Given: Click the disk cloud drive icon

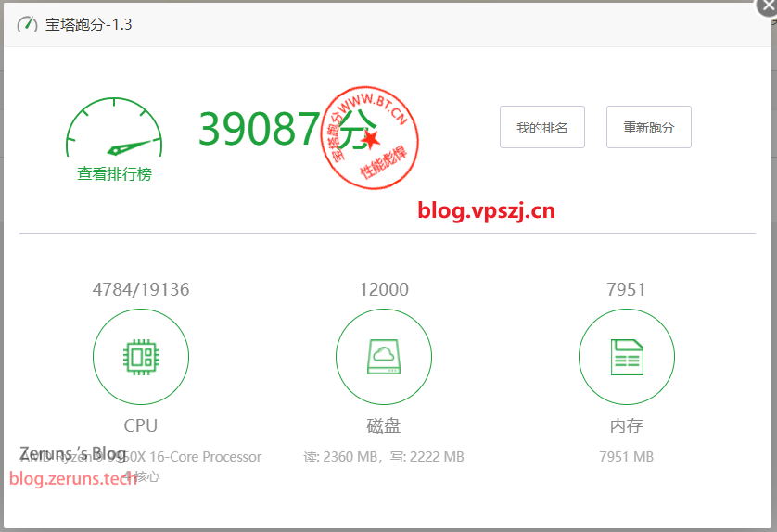Looking at the screenshot, I should [x=383, y=357].
